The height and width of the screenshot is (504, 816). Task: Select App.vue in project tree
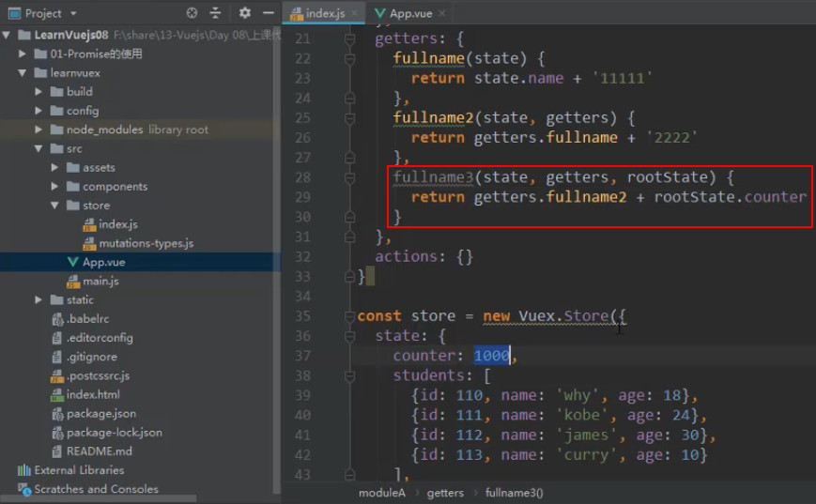click(x=103, y=262)
